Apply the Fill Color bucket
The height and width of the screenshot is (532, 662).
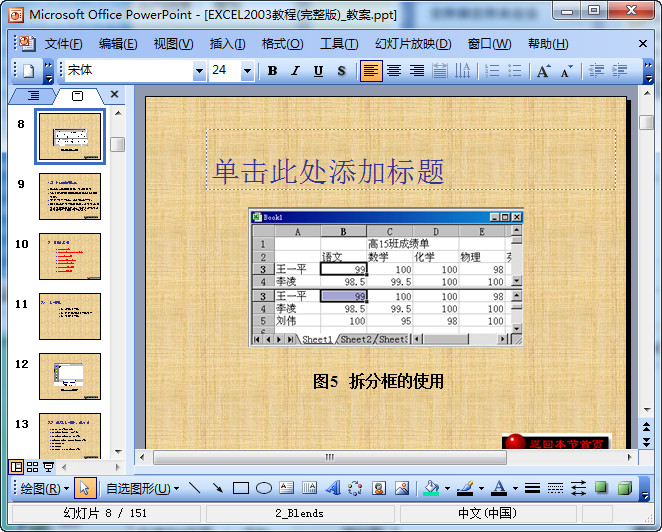pyautogui.click(x=431, y=489)
